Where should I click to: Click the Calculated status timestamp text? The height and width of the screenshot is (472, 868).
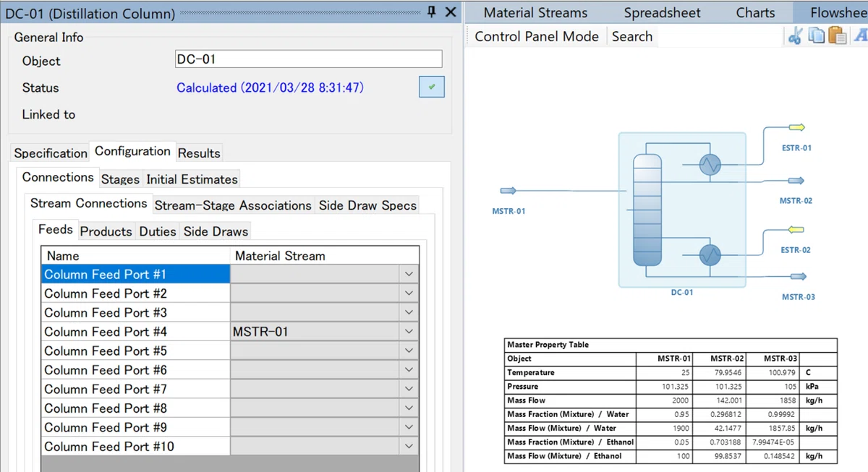pyautogui.click(x=271, y=87)
